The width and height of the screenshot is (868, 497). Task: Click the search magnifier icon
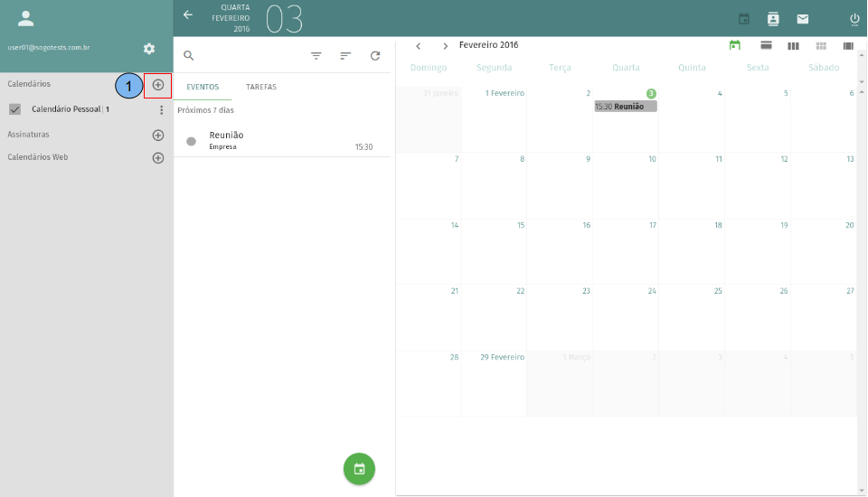[189, 56]
